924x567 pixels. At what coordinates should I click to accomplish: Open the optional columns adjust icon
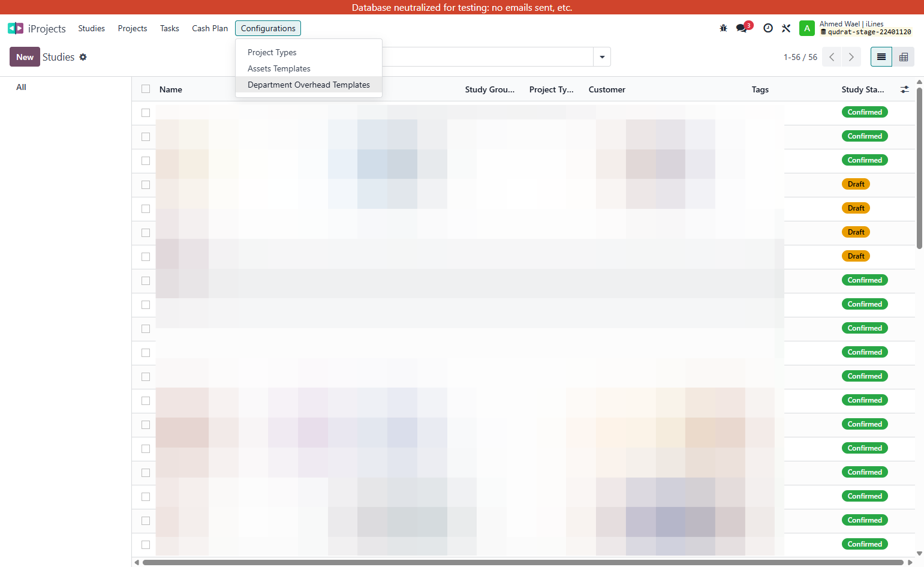[905, 89]
